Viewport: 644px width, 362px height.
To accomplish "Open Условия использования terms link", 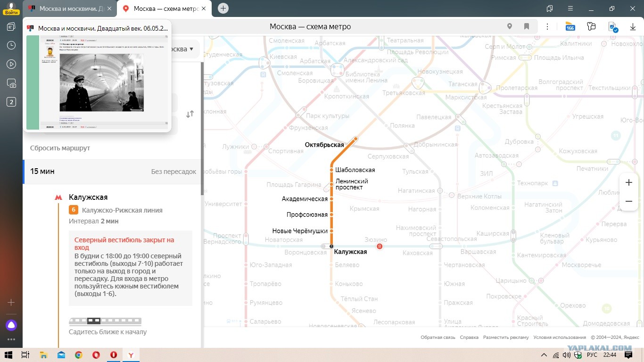I will pos(560,337).
